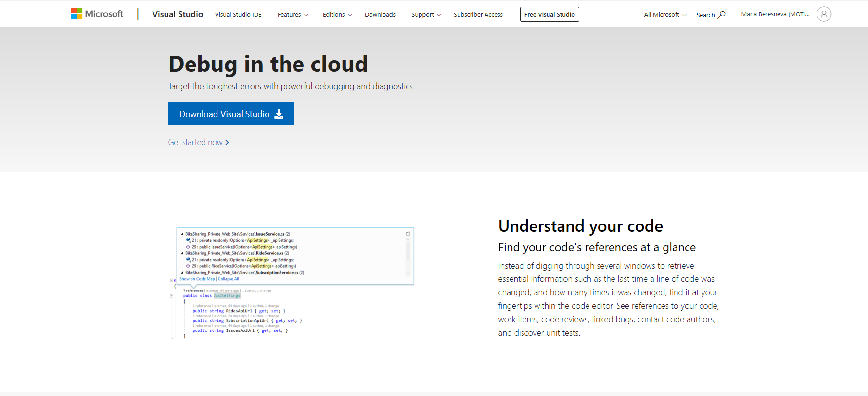Expand the Features dropdown menu

(x=293, y=15)
